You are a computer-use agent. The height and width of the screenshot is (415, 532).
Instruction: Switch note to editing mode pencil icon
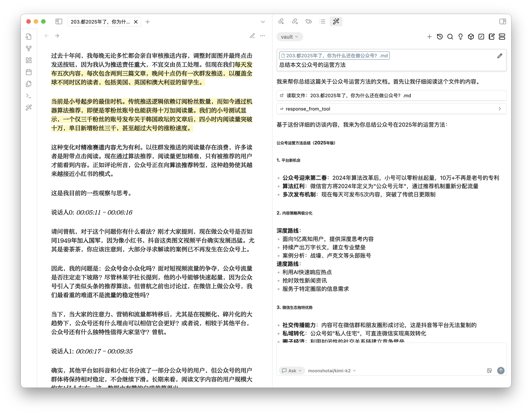click(x=252, y=36)
